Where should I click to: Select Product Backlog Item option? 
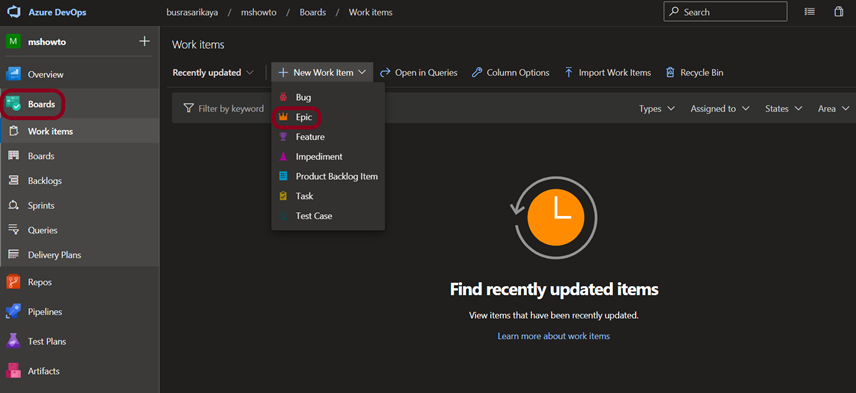click(328, 176)
